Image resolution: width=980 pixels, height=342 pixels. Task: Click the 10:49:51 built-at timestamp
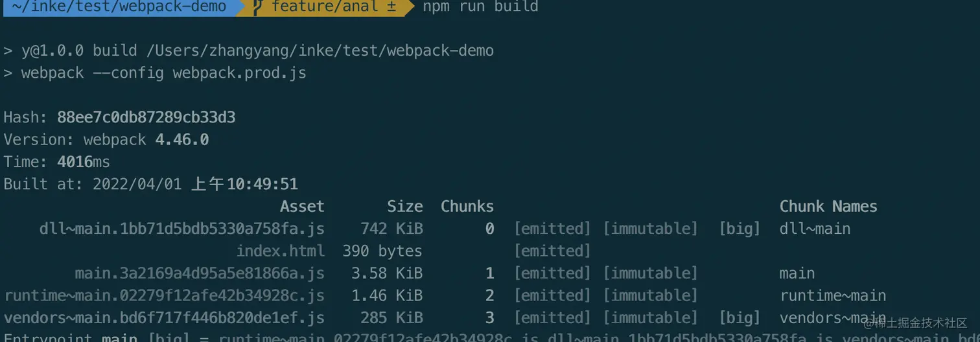point(262,184)
